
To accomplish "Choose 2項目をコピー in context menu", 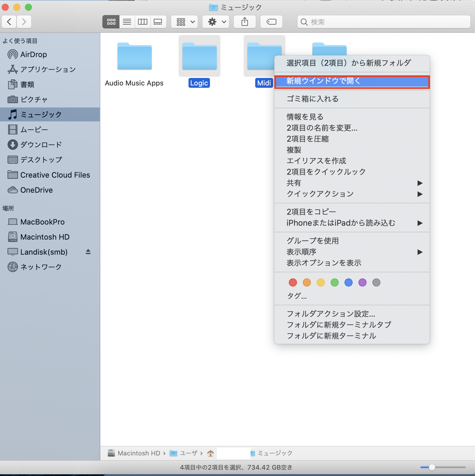I will [x=352, y=212].
